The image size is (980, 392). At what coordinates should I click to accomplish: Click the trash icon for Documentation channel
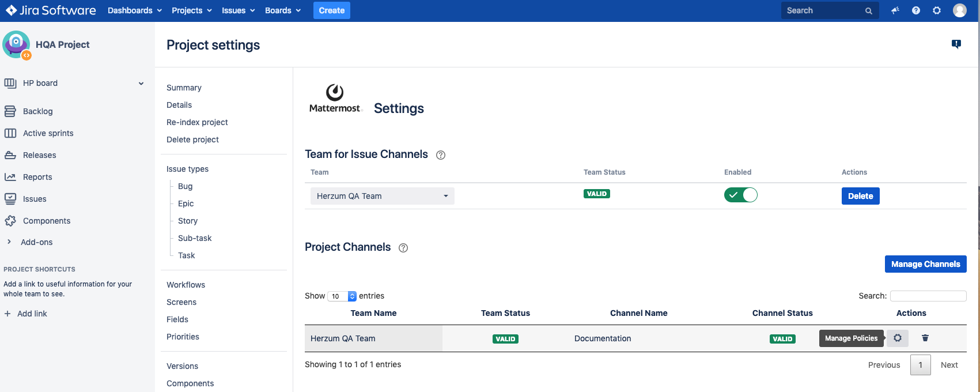[x=925, y=338]
